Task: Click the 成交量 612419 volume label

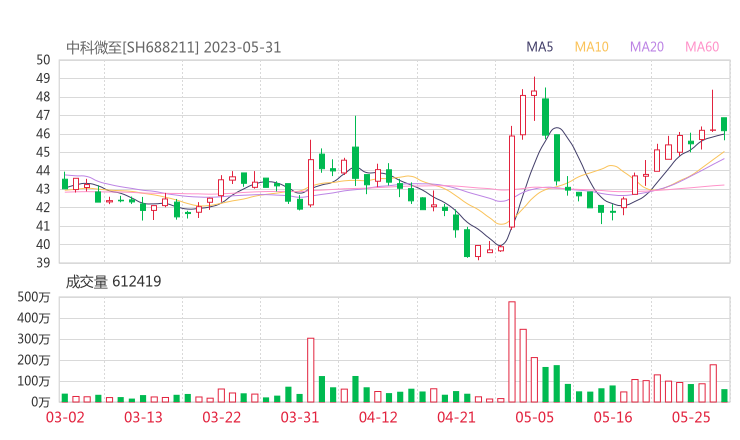Action: click(114, 282)
